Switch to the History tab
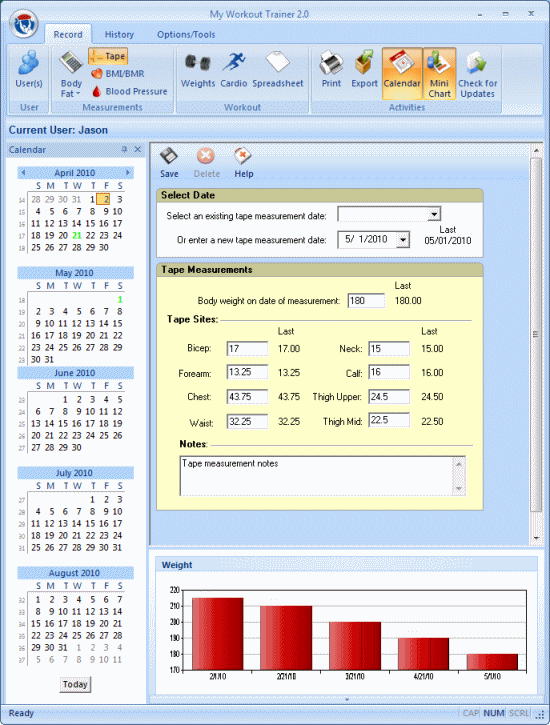 (x=119, y=34)
